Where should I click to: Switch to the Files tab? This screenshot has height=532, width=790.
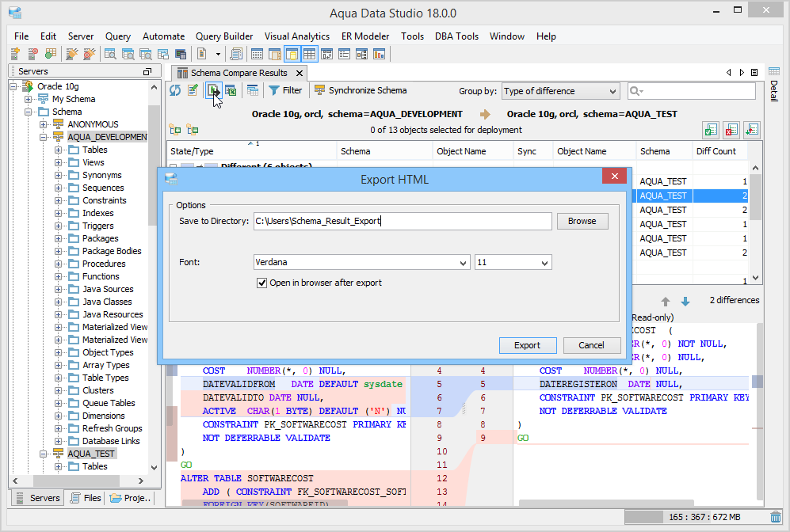click(x=86, y=498)
